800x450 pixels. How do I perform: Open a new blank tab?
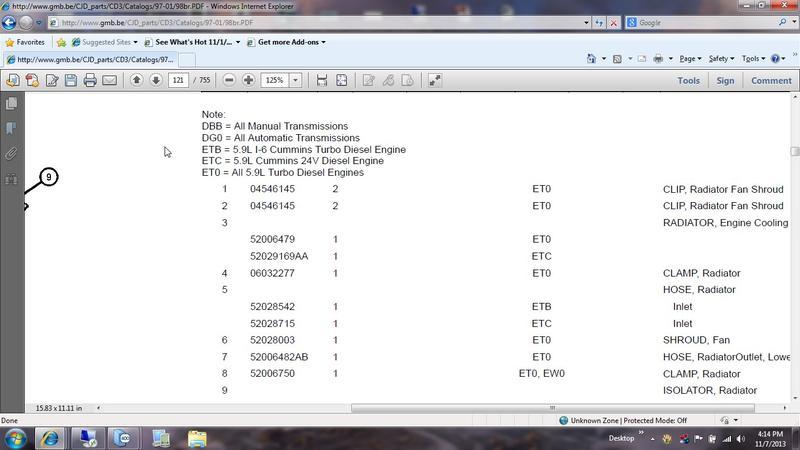[x=187, y=60]
